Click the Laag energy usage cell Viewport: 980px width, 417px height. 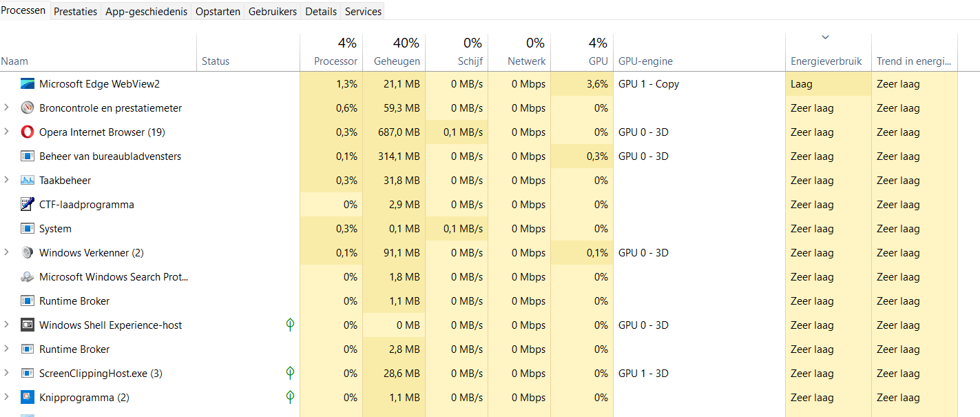pos(828,84)
